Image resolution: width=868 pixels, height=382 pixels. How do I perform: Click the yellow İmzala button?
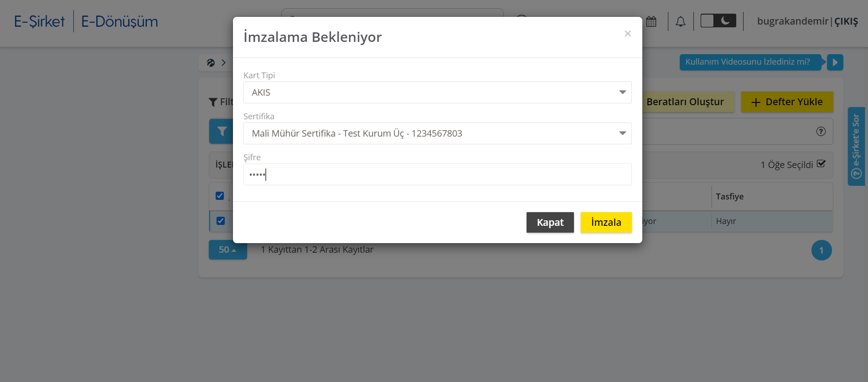pyautogui.click(x=606, y=223)
